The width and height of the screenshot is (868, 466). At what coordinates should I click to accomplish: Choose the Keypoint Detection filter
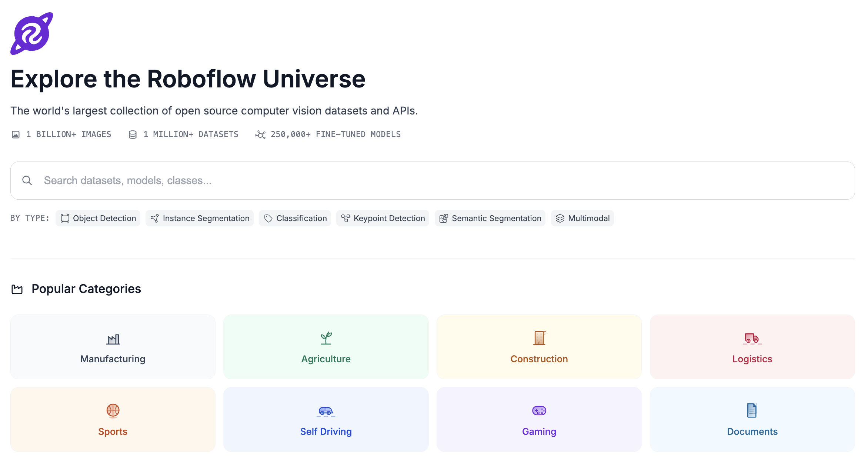coord(383,219)
